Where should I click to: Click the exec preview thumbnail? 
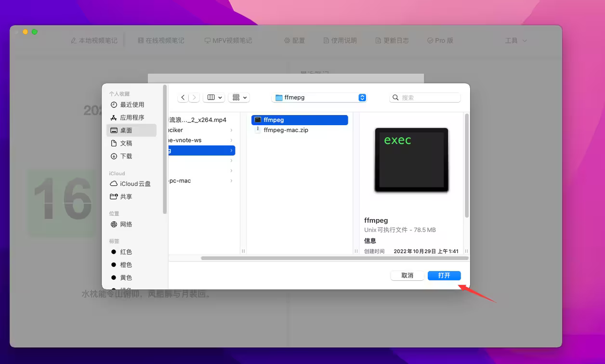pos(411,160)
